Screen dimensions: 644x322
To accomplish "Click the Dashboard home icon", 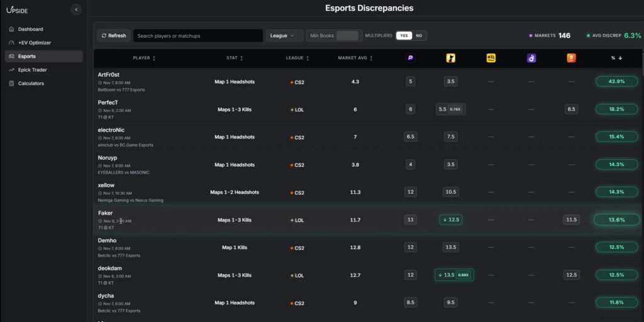I will [11, 29].
